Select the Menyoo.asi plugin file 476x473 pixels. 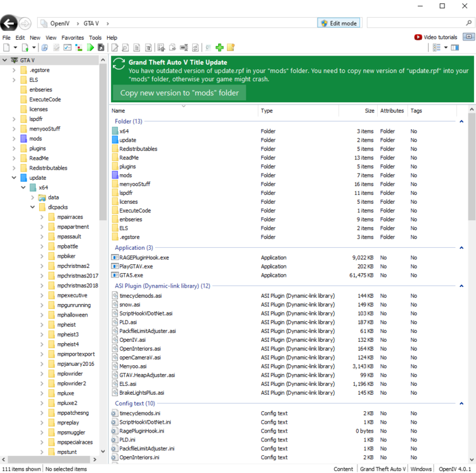[132, 366]
